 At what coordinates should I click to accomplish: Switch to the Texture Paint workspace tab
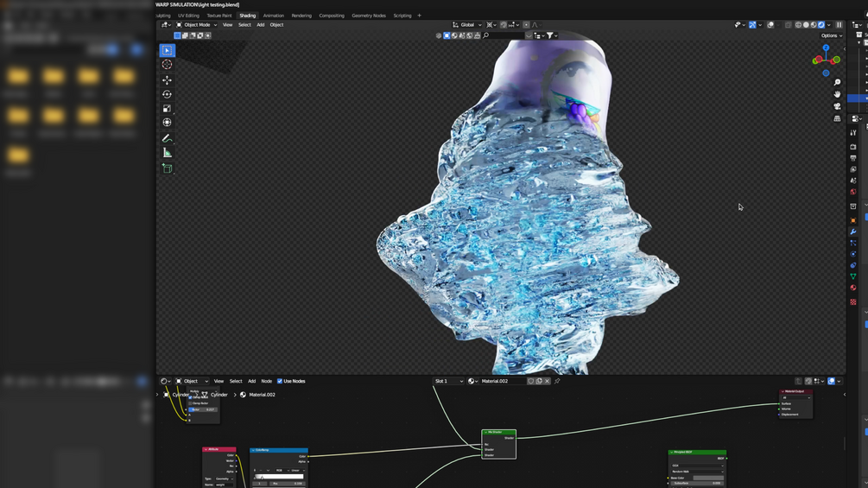(x=219, y=16)
